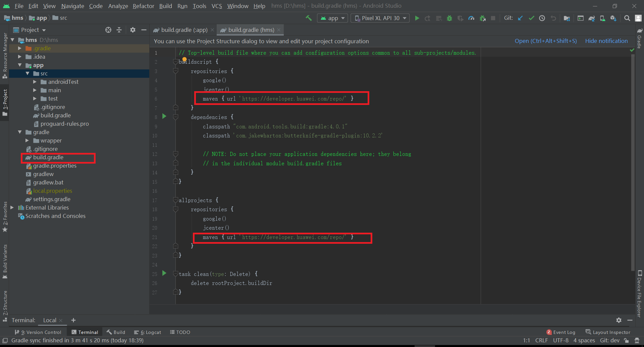
Task: Click the Hide notification link
Action: tap(606, 41)
